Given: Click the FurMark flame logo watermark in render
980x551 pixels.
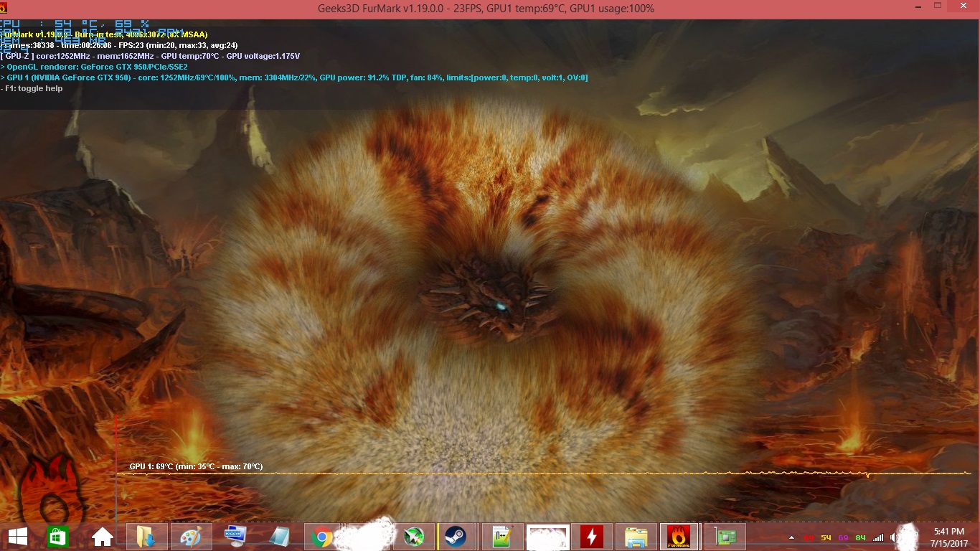Looking at the screenshot, I should [52, 490].
